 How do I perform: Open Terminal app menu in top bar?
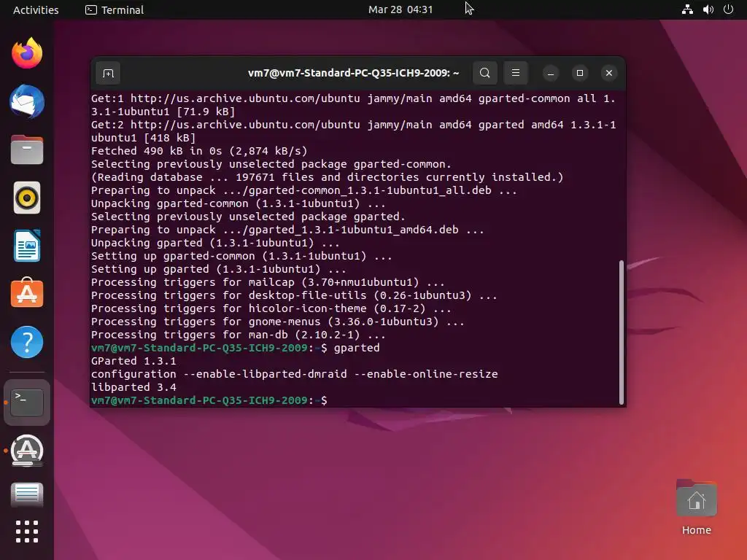[115, 9]
